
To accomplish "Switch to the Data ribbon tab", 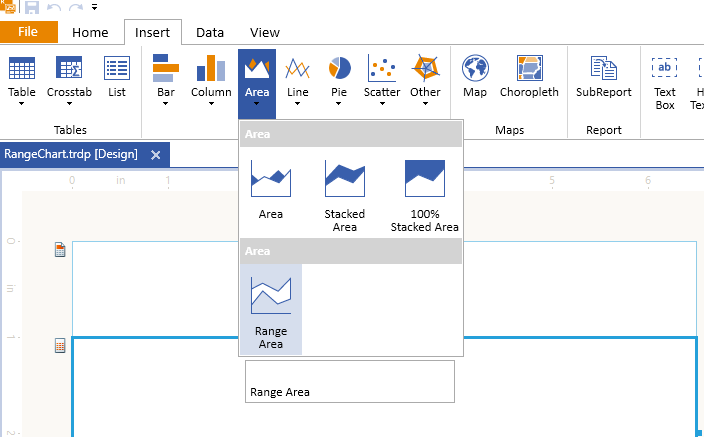I will click(x=210, y=32).
